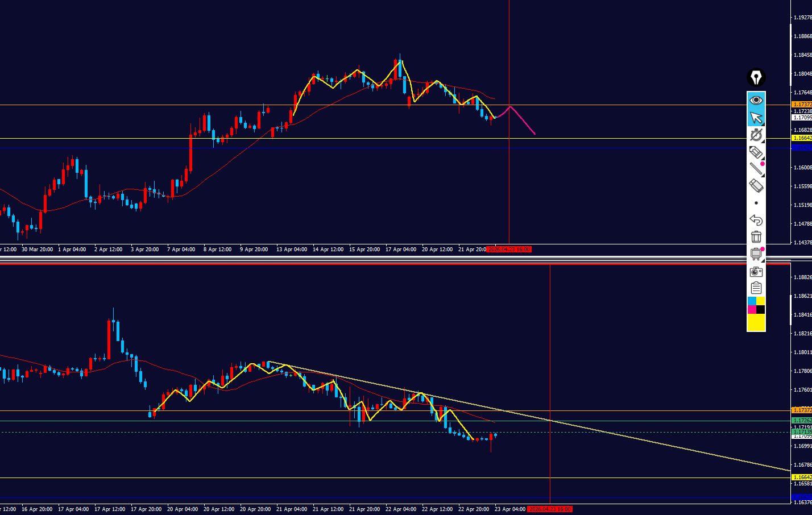812x515 pixels.
Task: Select the cursor arrow mode
Action: coord(756,118)
